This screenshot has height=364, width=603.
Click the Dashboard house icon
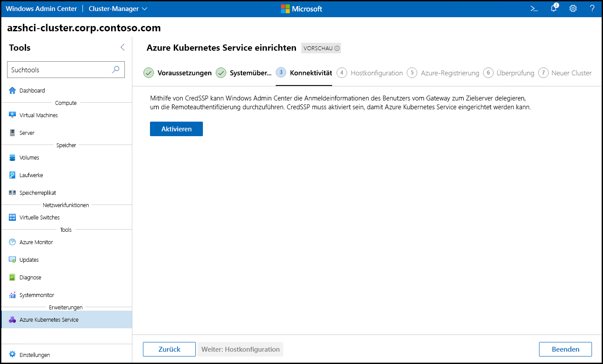[12, 90]
